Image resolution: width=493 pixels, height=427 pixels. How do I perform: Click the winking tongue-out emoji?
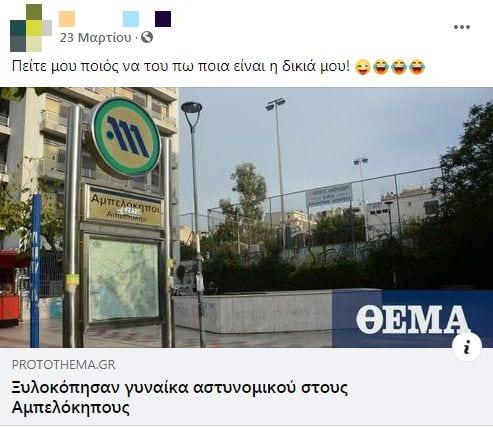pyautogui.click(x=363, y=67)
